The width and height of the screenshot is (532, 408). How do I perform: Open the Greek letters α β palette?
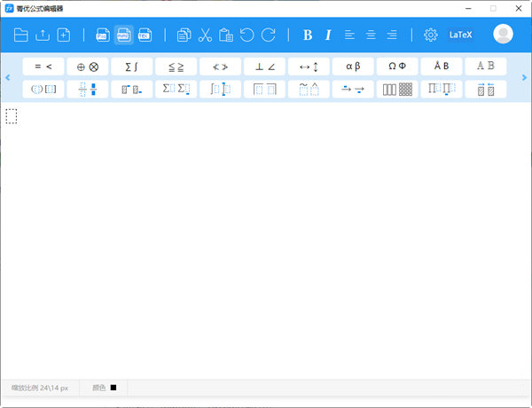354,67
